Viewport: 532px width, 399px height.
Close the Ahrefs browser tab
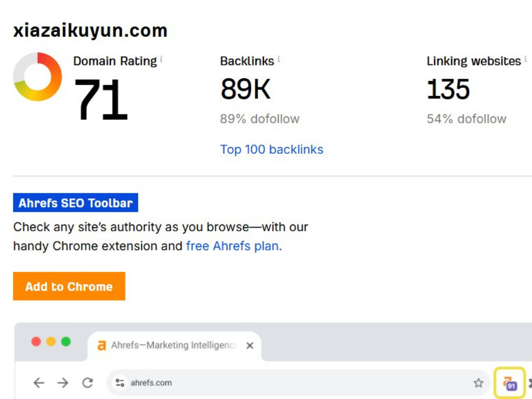coord(250,345)
